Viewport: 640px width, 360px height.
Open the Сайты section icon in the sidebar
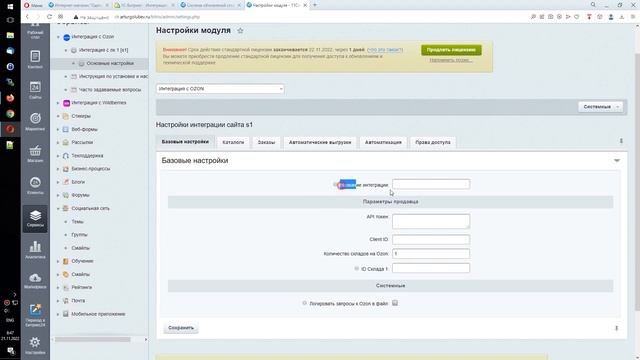click(35, 90)
